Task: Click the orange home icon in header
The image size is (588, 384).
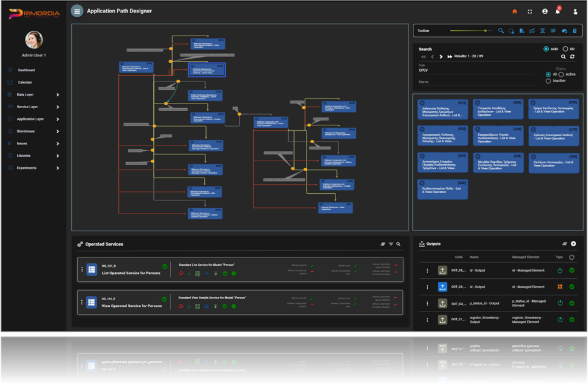Action: [514, 11]
